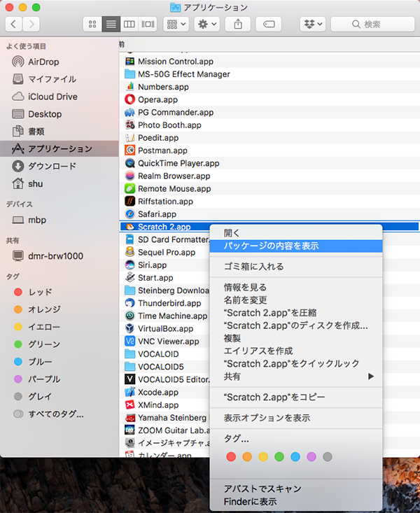
Task: Go forward with the forward arrow
Action: point(31,24)
